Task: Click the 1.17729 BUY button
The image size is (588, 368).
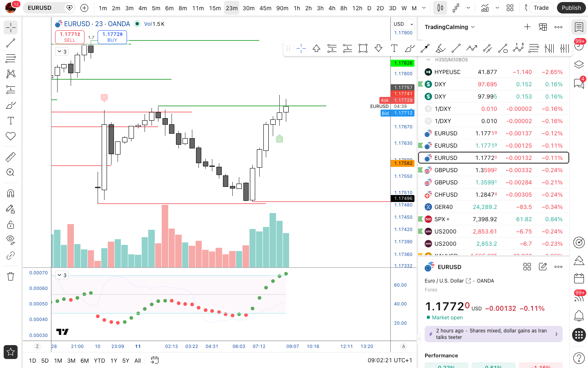Action: click(x=112, y=37)
